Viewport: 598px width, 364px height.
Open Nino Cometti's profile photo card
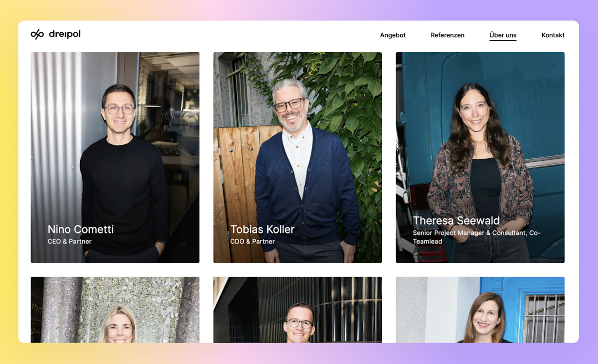(x=115, y=157)
